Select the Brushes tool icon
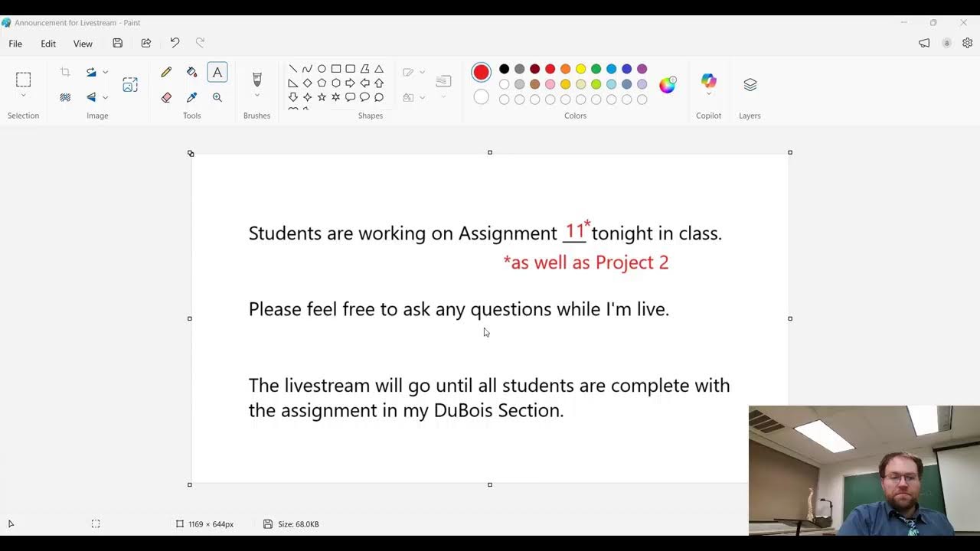980x551 pixels. pos(256,79)
